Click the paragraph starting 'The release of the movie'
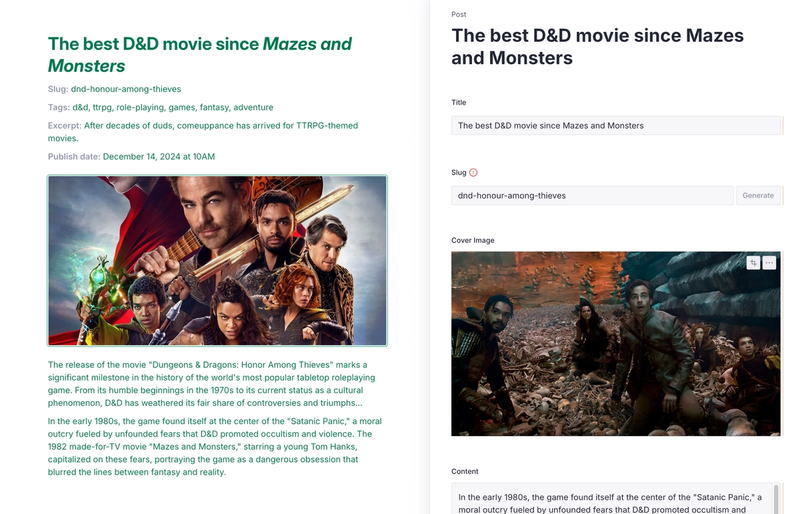Viewport: 800px width, 514px height. (212, 384)
